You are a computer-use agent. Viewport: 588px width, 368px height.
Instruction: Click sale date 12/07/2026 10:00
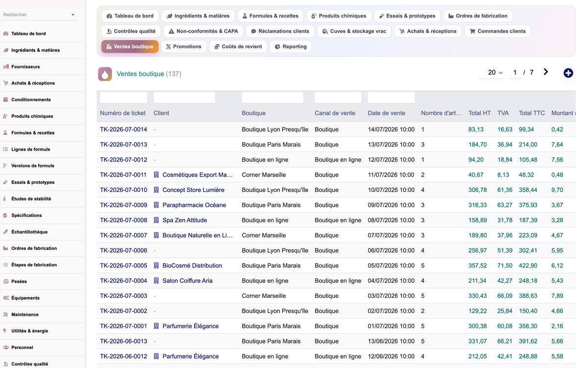coord(391,159)
